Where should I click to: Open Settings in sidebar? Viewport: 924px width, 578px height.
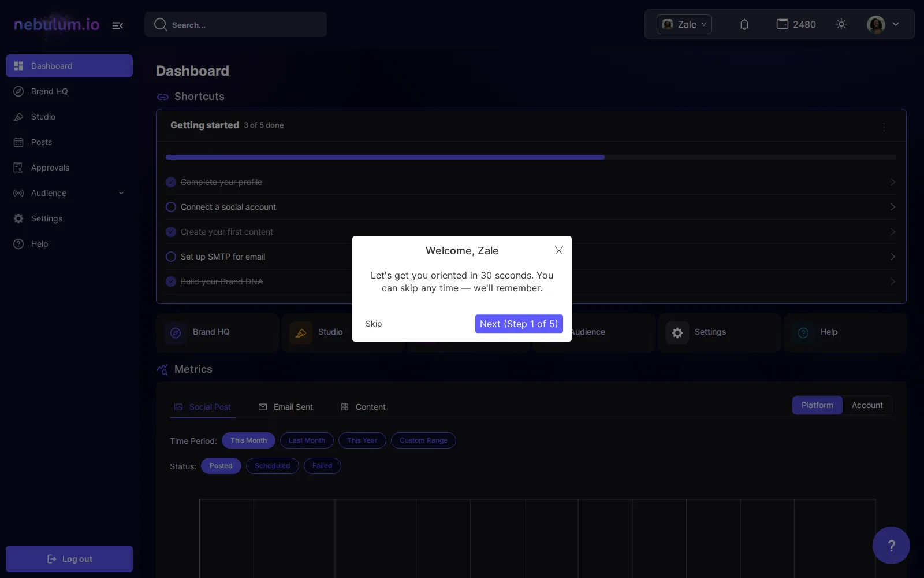(x=69, y=218)
